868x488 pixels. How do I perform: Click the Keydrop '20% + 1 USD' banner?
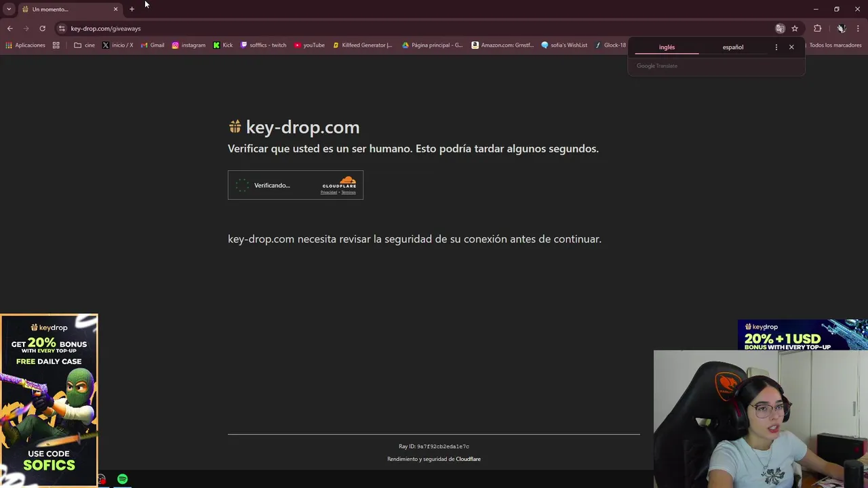(802, 335)
